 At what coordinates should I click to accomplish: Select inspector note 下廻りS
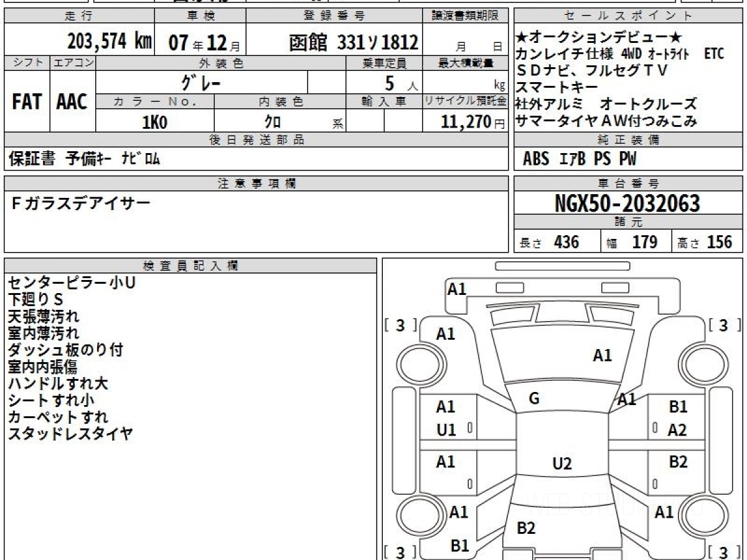[x=36, y=299]
